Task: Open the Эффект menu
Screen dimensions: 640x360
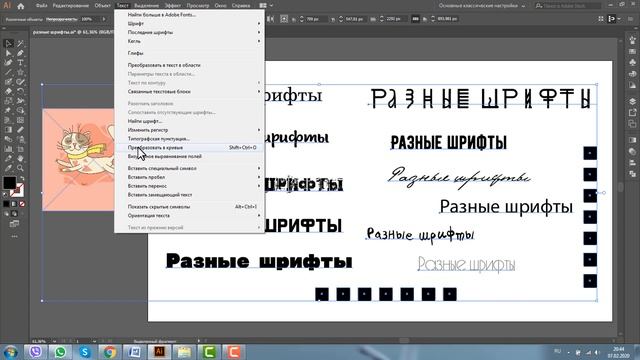Action: pyautogui.click(x=173, y=6)
